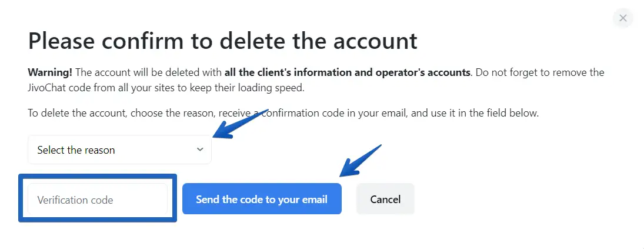
Task: Open the Select the reason dropdown
Action: 119,150
